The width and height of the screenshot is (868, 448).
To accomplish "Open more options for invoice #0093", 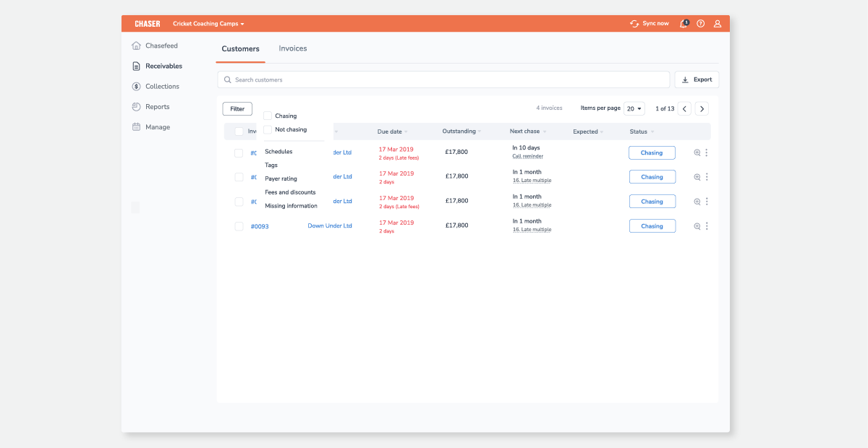I will [707, 226].
